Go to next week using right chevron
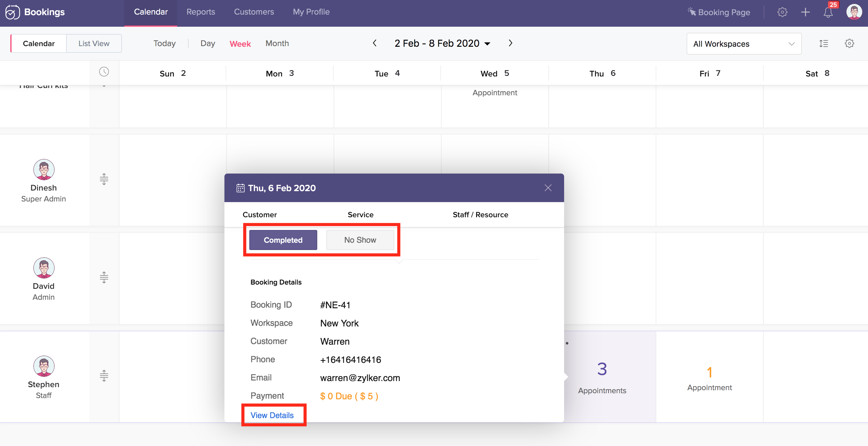Image resolution: width=868 pixels, height=446 pixels. coord(510,43)
